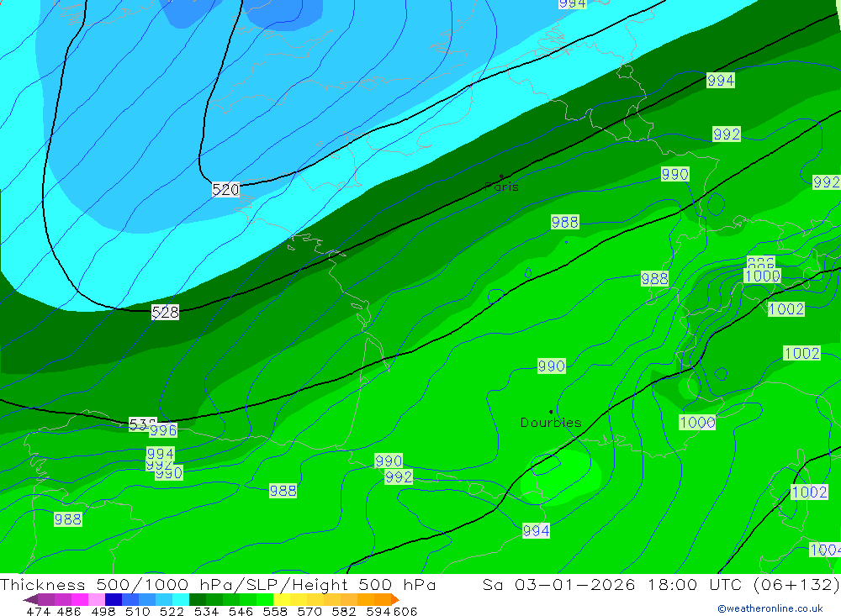Click the first yellow legend swatch

coord(282,599)
